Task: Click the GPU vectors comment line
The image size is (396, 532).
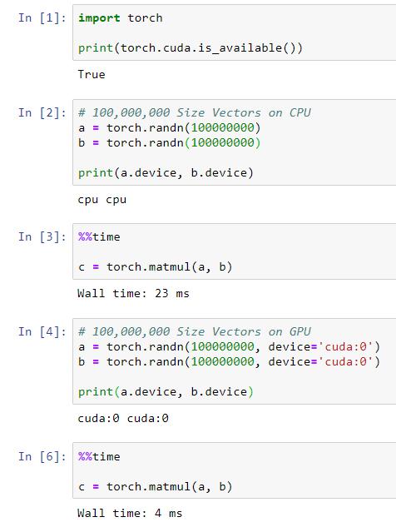Action: 195,331
